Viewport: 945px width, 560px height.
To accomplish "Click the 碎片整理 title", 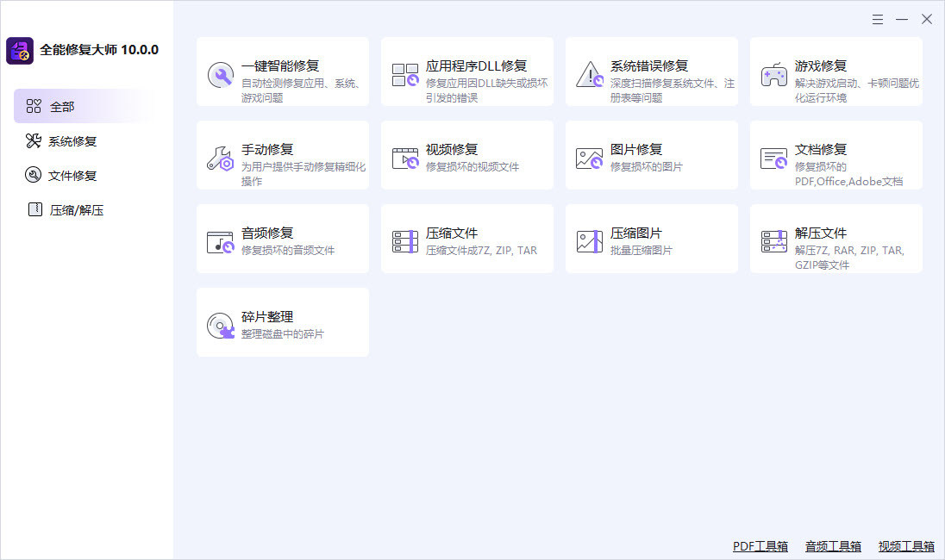I will [267, 317].
